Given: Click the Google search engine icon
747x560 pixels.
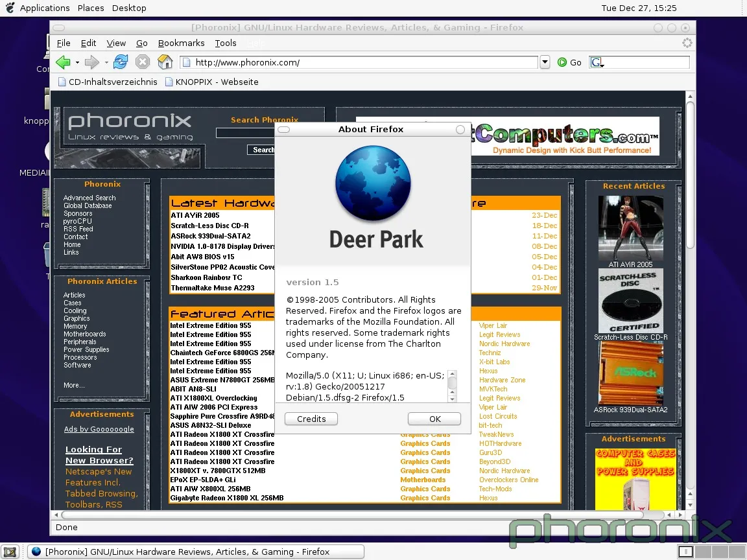Looking at the screenshot, I should pyautogui.click(x=597, y=62).
